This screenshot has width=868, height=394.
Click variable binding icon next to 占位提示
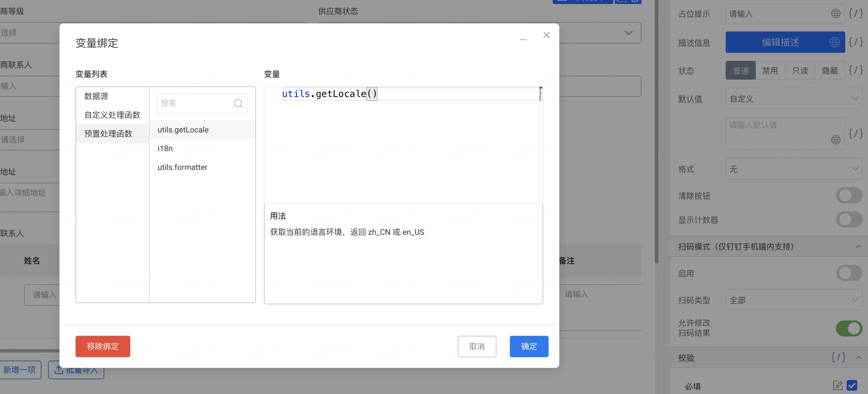point(855,14)
